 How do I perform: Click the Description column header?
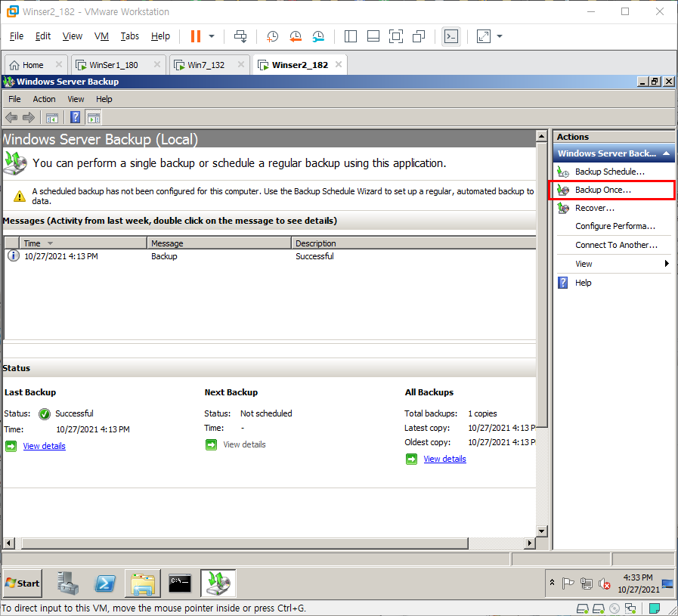[x=413, y=243]
